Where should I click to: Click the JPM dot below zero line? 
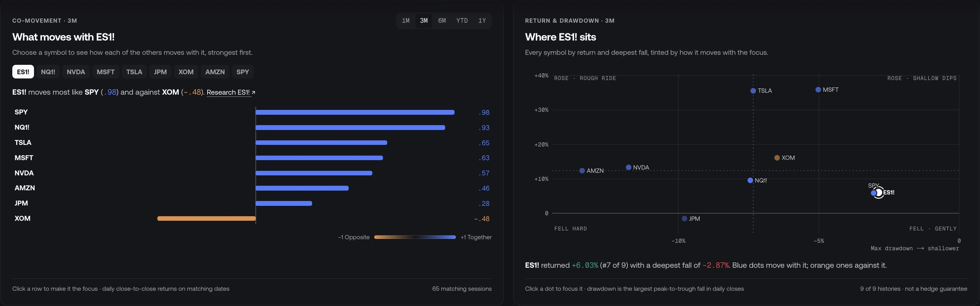point(684,218)
